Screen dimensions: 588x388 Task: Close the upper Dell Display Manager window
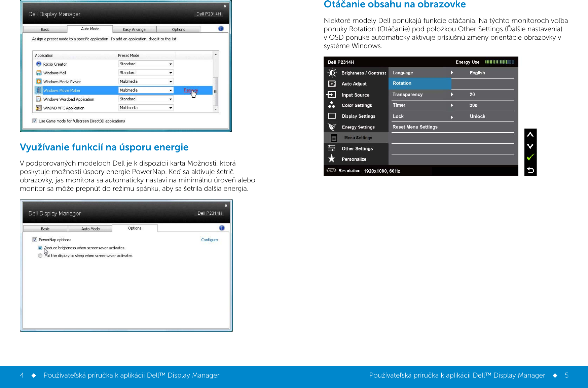225,6
